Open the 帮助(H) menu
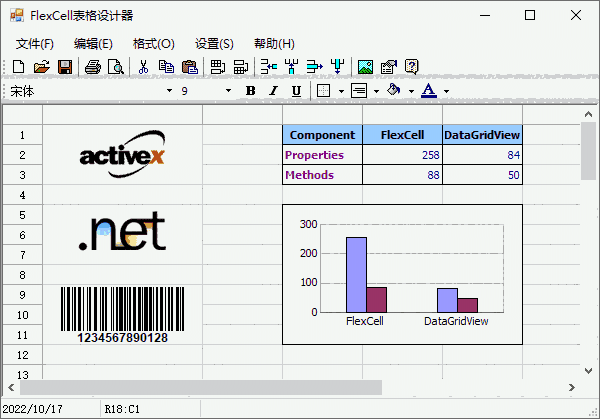 pos(274,44)
